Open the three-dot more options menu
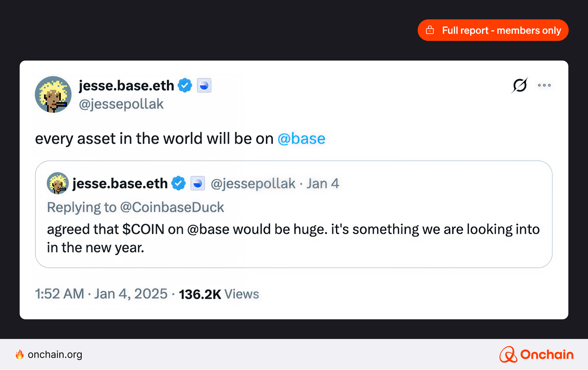This screenshot has width=588, height=370. coord(544,85)
